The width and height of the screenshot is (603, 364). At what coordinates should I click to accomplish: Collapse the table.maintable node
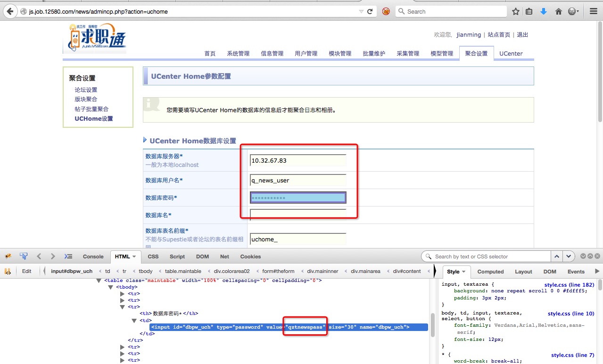(99, 281)
